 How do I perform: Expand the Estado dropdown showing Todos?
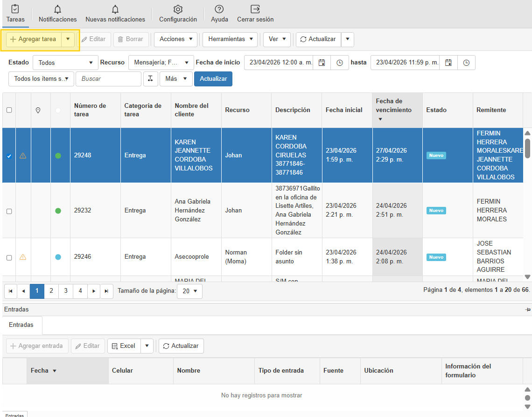point(65,63)
